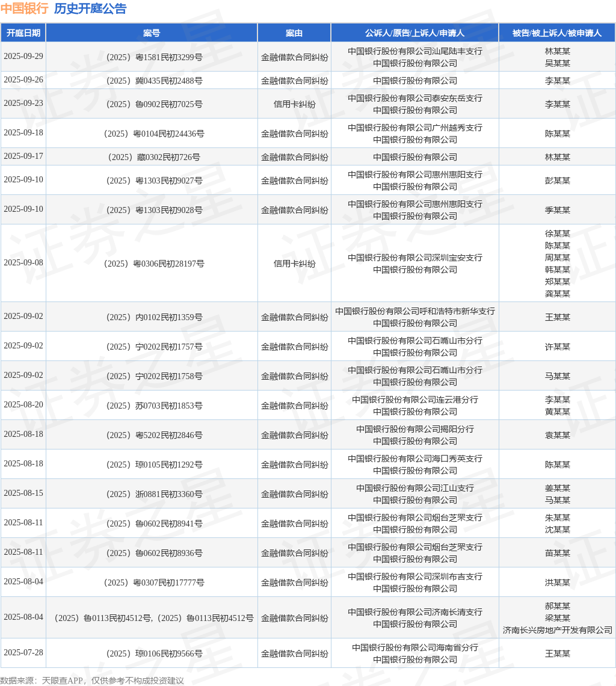Click the date 2025-08-15

pyautogui.click(x=23, y=493)
